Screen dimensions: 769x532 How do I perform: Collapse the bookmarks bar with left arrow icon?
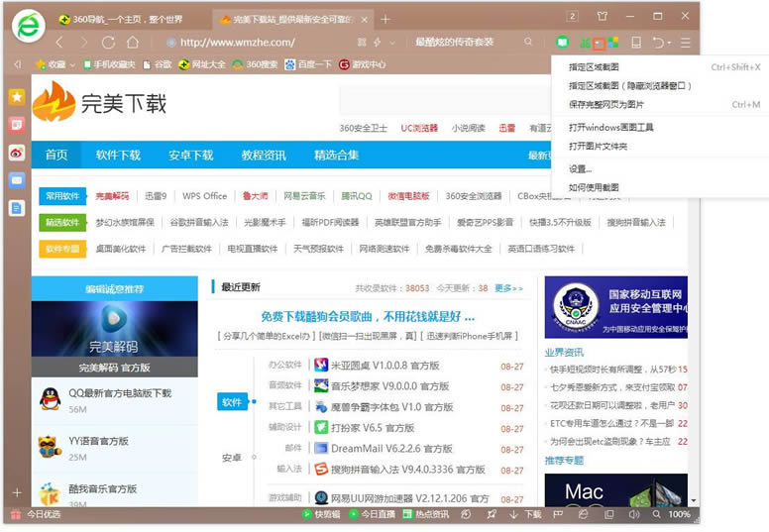coord(18,64)
